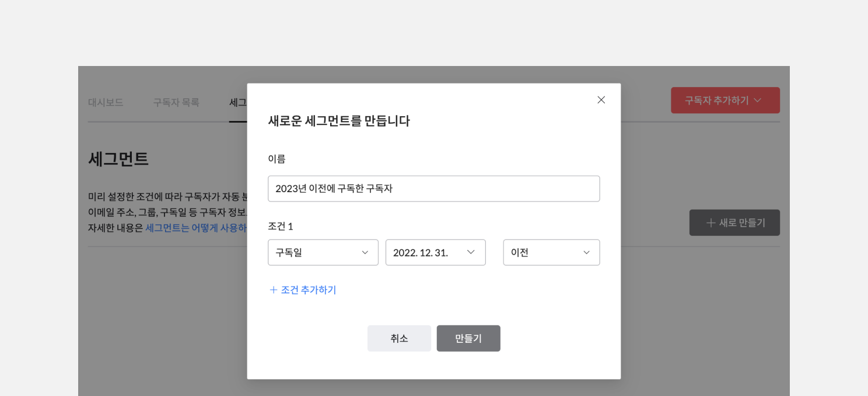Select the 구독일 condition type field
Screen dimensions: 868x396
coord(323,252)
